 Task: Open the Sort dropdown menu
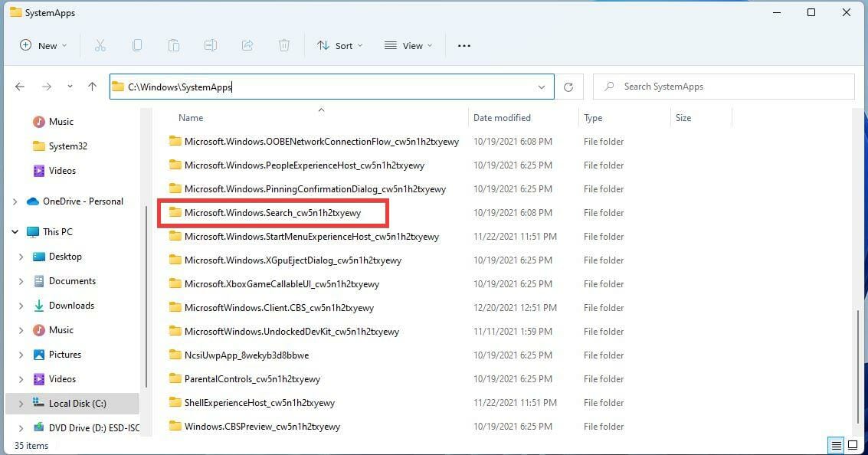(339, 45)
